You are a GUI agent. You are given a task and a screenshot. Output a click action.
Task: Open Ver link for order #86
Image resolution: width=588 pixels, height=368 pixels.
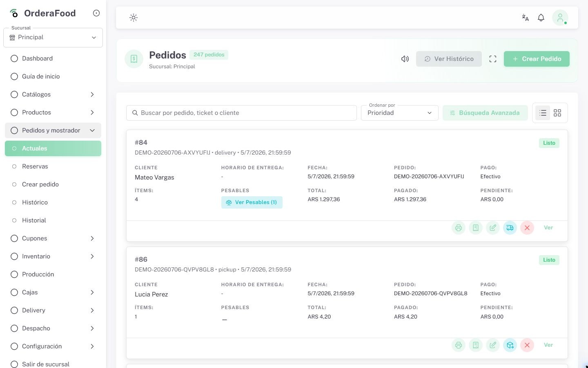[x=548, y=345]
